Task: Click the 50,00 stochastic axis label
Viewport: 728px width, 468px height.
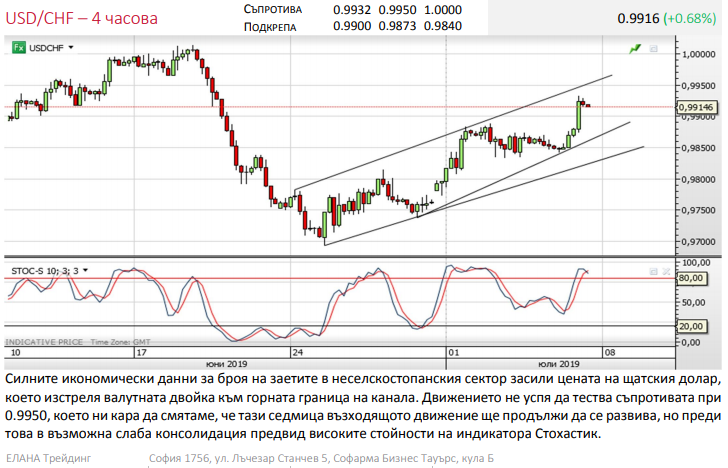Action: pos(693,303)
